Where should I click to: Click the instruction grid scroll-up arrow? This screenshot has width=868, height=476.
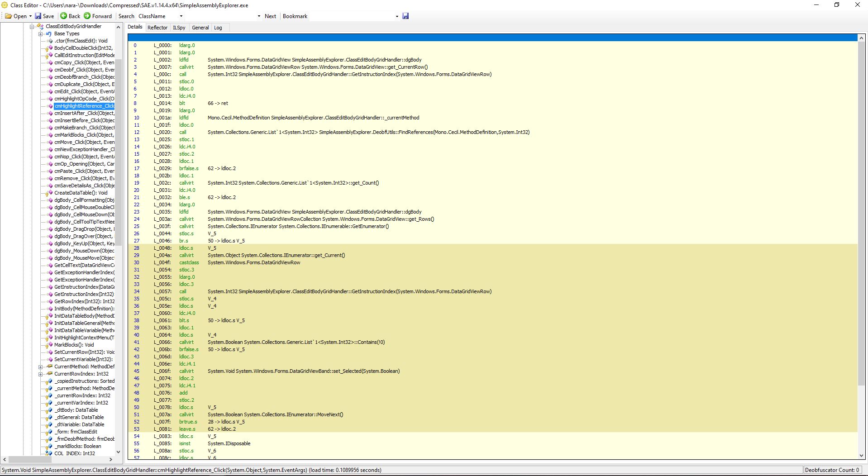(x=861, y=38)
